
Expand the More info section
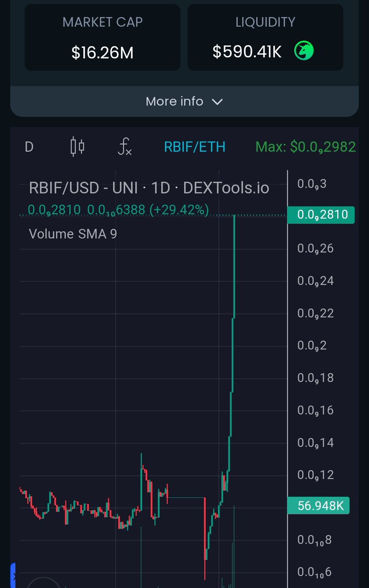184,101
